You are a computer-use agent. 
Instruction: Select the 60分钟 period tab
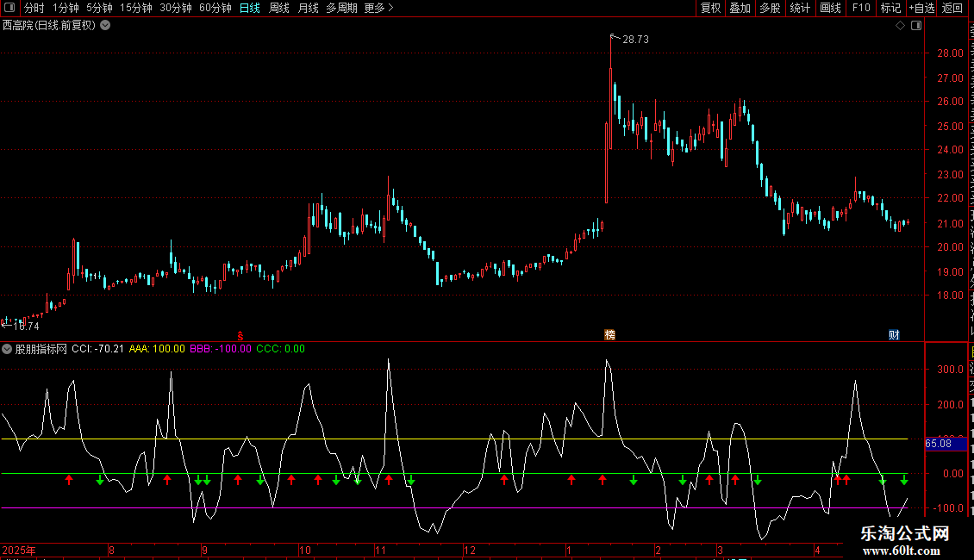click(215, 8)
